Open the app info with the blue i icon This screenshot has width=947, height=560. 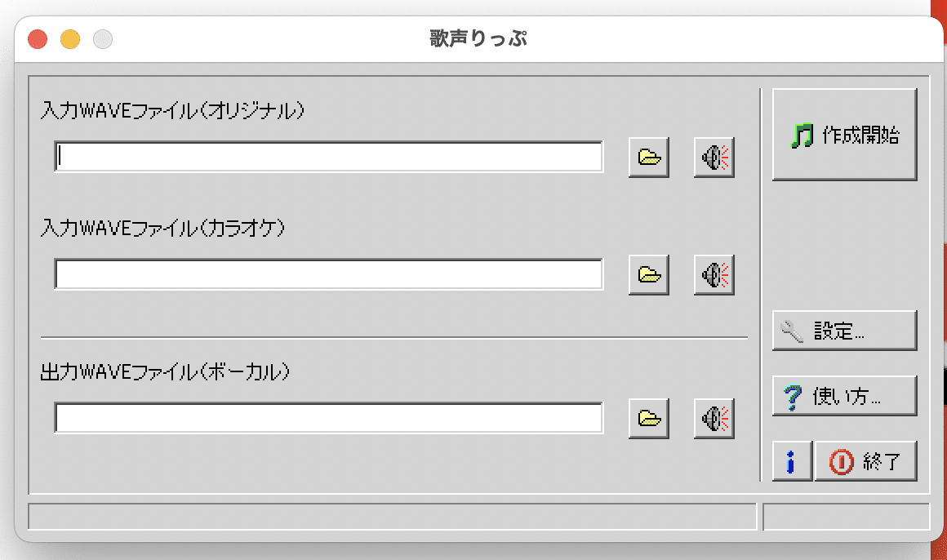click(x=790, y=460)
